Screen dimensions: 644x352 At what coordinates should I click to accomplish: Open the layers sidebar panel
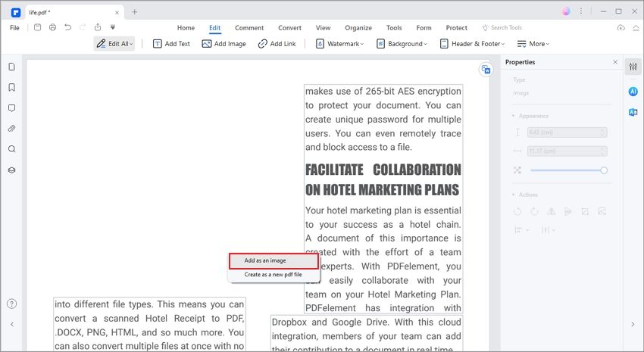(x=12, y=170)
